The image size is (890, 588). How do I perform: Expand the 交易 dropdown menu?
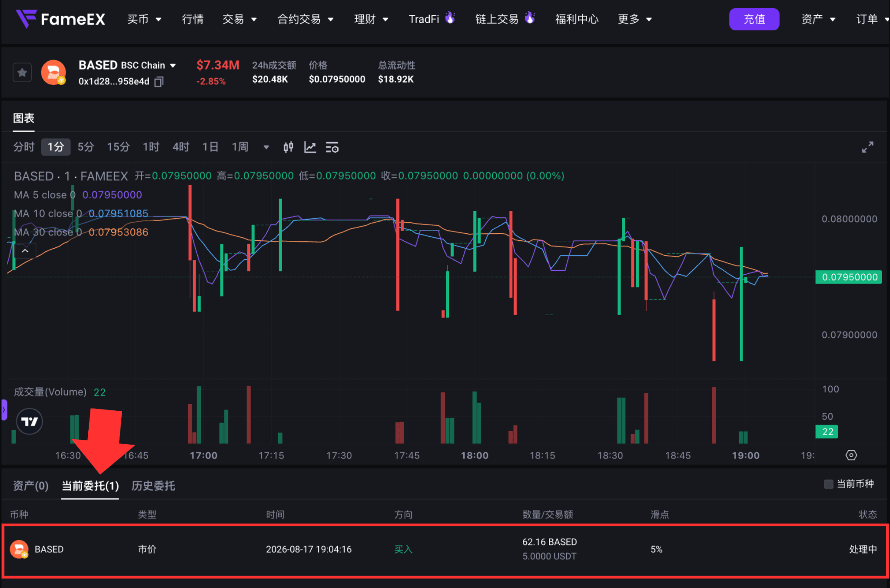coord(239,19)
